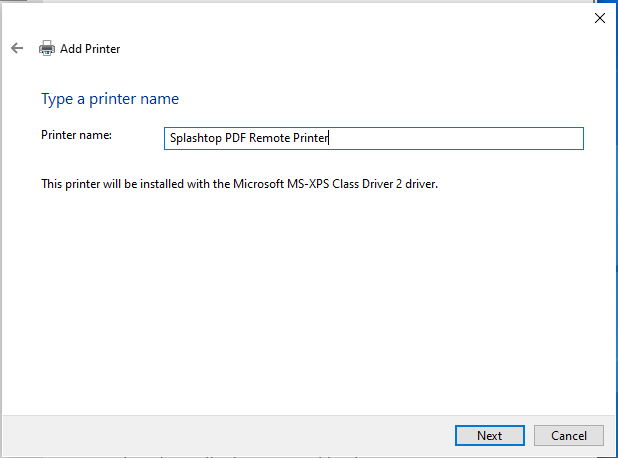Go back using the arrow icon
The height and width of the screenshot is (458, 618).
pos(17,48)
